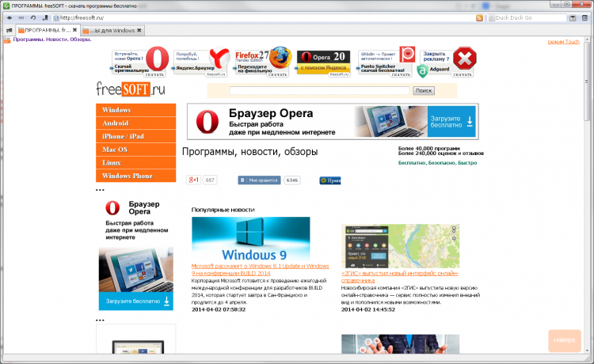
Task: Open the Android category
Action: point(136,123)
